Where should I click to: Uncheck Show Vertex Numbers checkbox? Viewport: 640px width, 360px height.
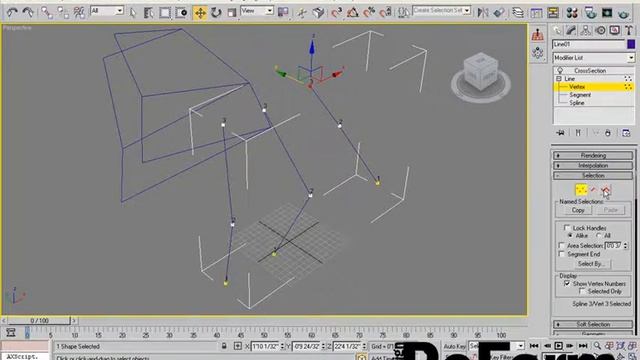(567, 283)
